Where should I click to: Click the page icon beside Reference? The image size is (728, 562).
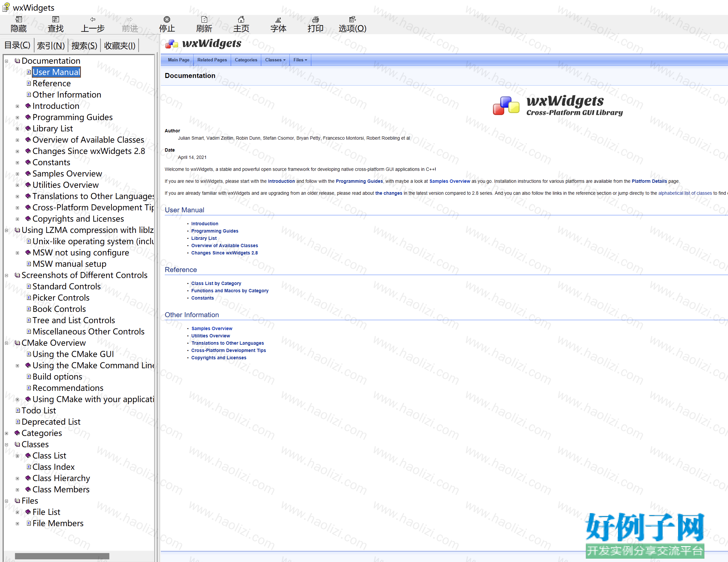pos(29,83)
